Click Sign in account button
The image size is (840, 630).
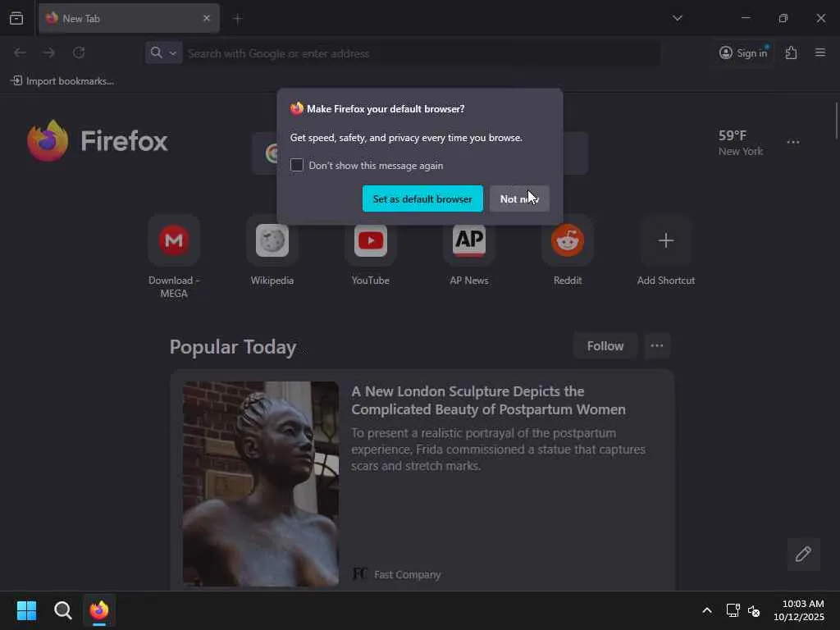(743, 52)
